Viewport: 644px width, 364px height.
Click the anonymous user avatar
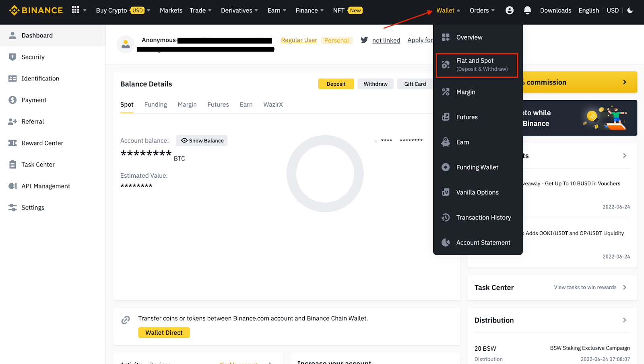(126, 44)
